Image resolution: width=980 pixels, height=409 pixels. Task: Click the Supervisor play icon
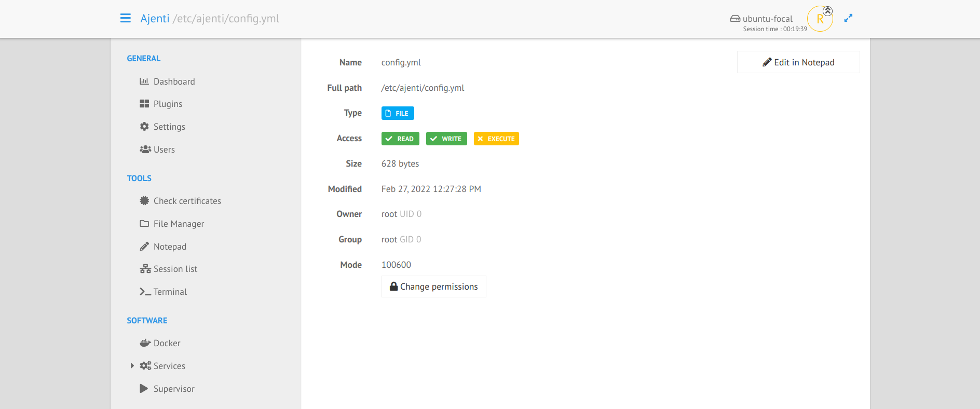[x=144, y=388]
